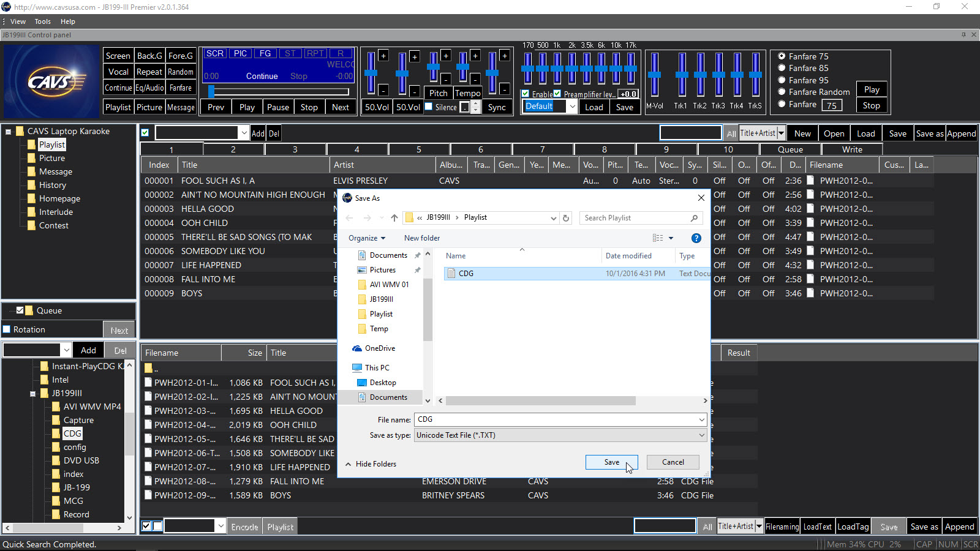Toggle the Queue checkbox
Image resolution: width=980 pixels, height=551 pixels.
click(x=20, y=310)
